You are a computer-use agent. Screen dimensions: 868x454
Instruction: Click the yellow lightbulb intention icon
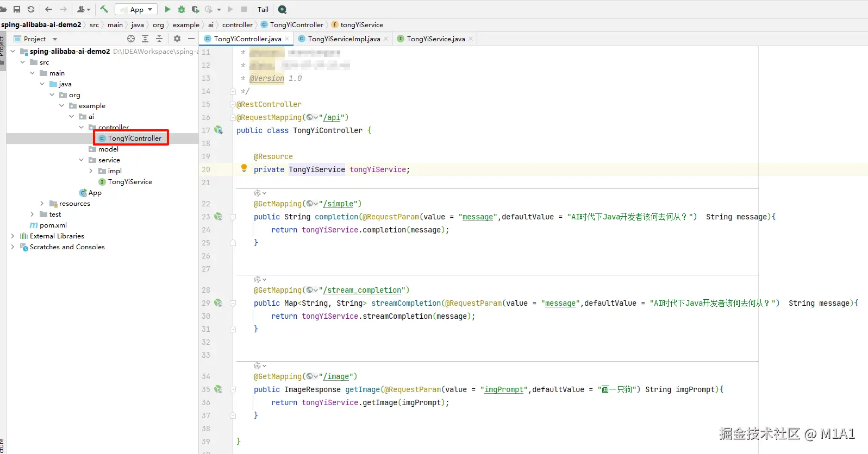244,168
